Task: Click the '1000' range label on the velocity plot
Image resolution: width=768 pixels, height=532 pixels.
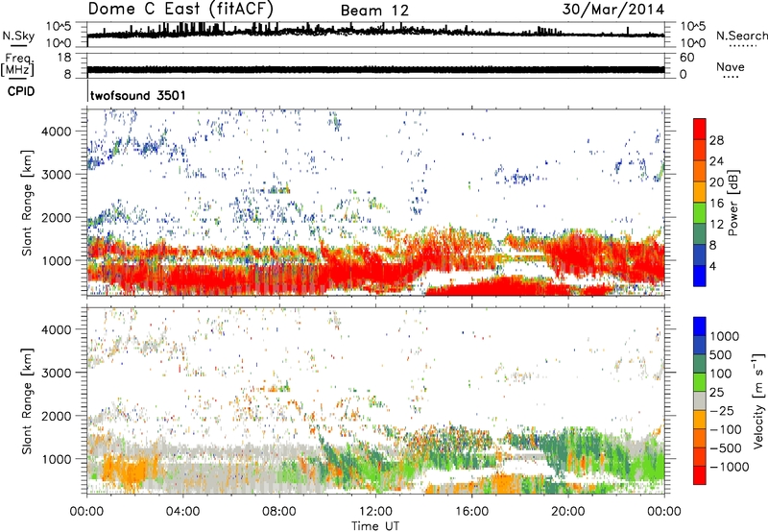Action: 57,459
